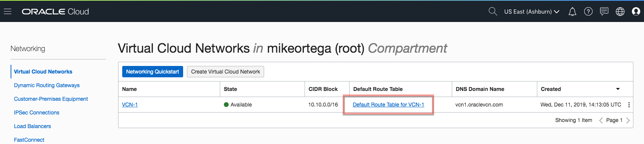Click the Networking Quickstart button
The image size is (644, 144).
pos(152,72)
